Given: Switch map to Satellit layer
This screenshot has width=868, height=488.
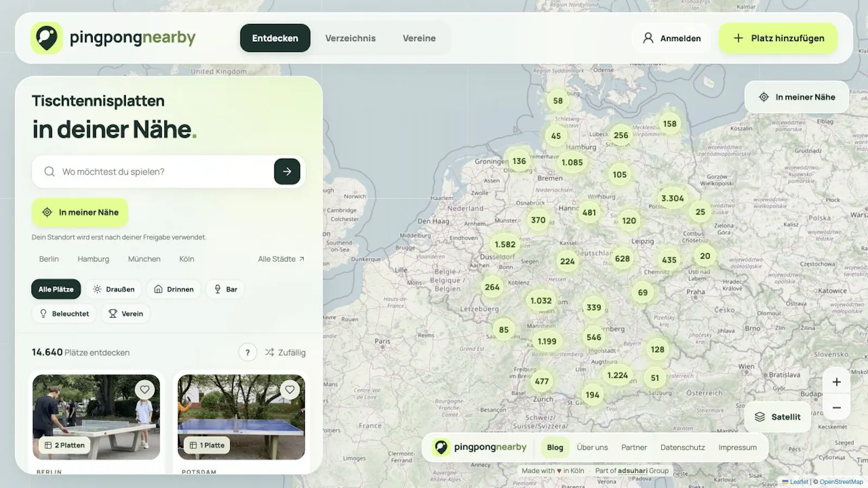Looking at the screenshot, I should coord(777,416).
